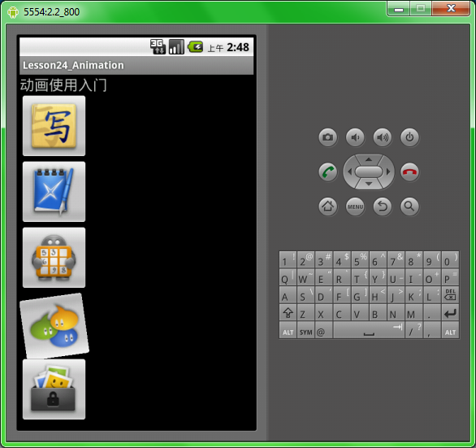Go to the Home screen button
476x448 pixels.
tap(328, 207)
